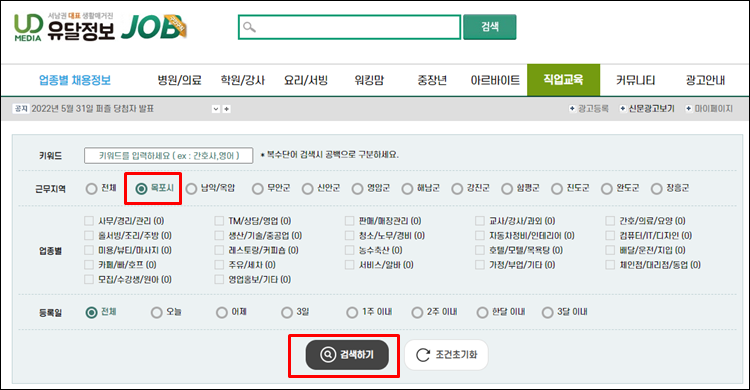This screenshot has height=390, width=750.
Task: Open the 신문광고보기 link
Action: (647, 109)
